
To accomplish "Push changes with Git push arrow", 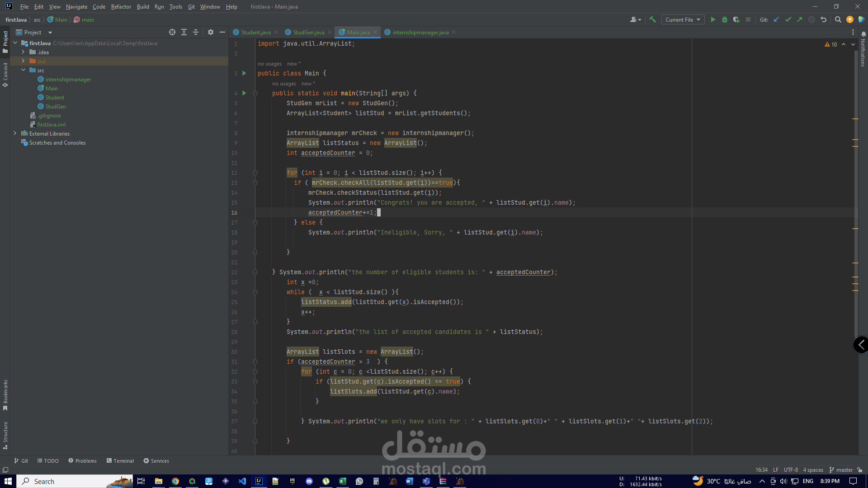I will [x=800, y=20].
